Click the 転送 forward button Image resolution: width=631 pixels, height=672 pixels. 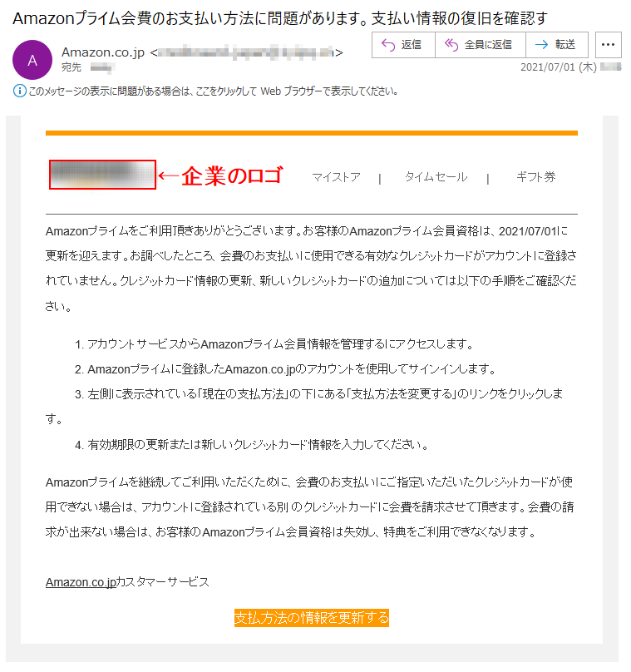(x=557, y=45)
